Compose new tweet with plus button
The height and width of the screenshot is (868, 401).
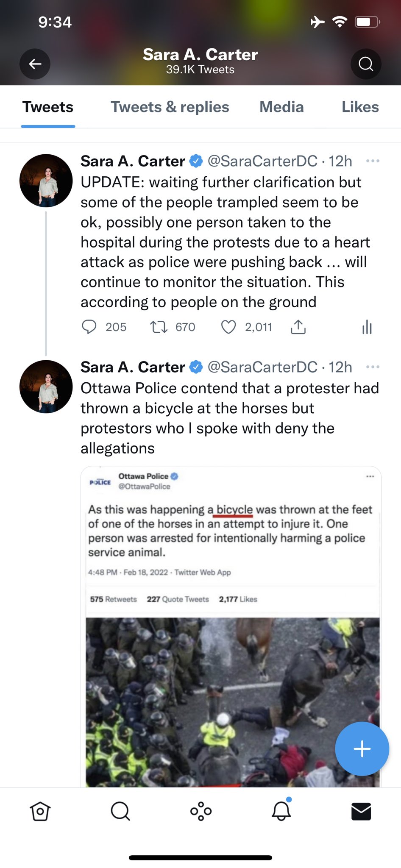coord(362,749)
